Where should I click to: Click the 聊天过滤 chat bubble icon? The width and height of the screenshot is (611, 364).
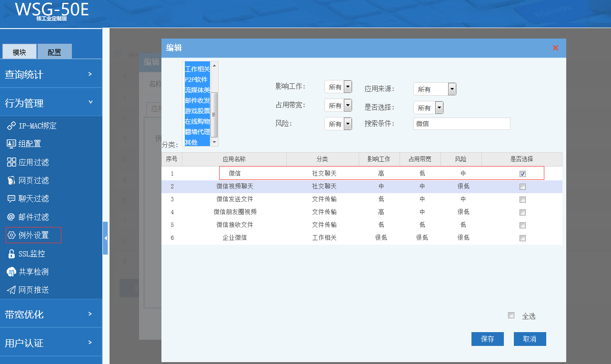(11, 198)
